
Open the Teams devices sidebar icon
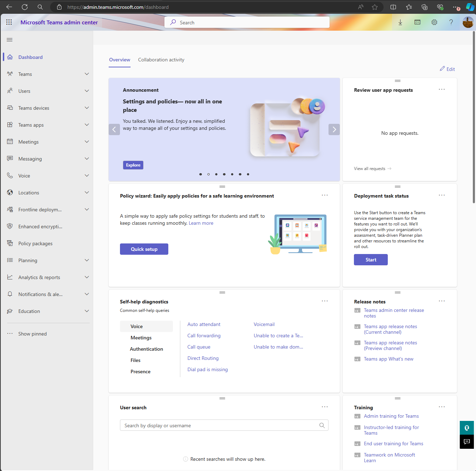(10, 108)
